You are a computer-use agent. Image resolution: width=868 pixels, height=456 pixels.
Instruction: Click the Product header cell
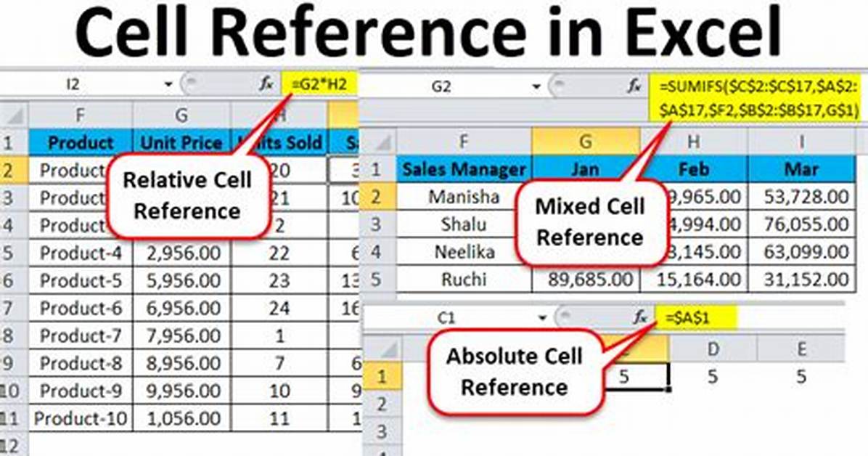pyautogui.click(x=81, y=142)
